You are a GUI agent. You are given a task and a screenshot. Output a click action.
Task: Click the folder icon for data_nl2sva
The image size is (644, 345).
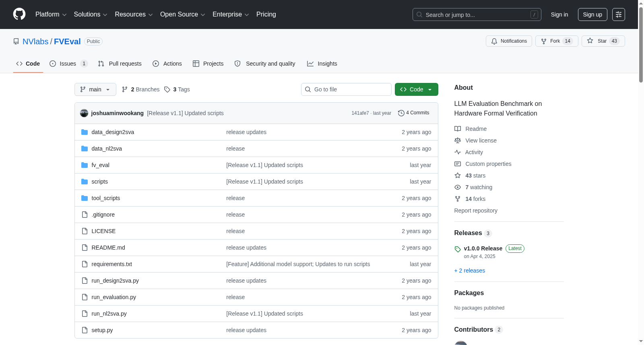(85, 149)
